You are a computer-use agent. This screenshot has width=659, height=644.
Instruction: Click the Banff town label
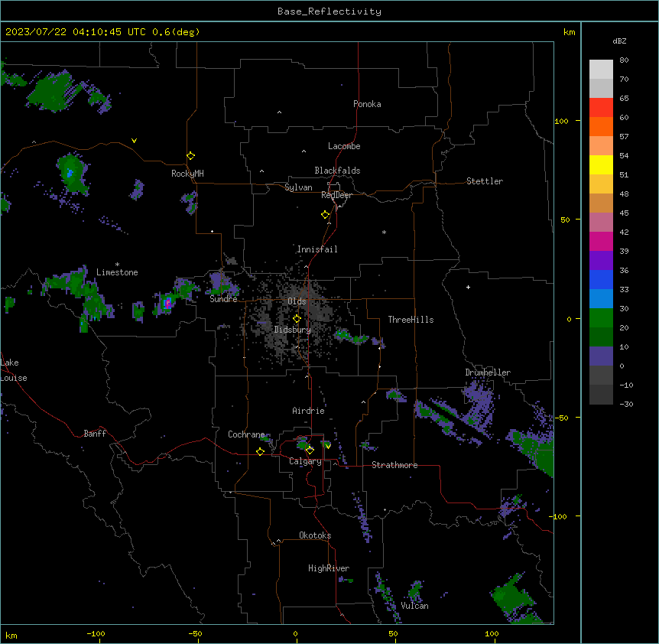(95, 434)
